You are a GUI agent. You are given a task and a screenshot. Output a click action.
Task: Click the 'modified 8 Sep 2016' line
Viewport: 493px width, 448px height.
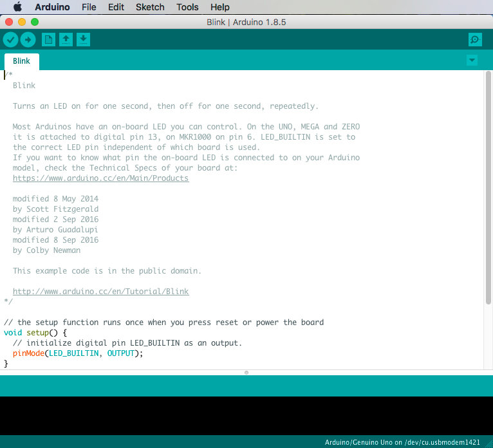[55, 240]
